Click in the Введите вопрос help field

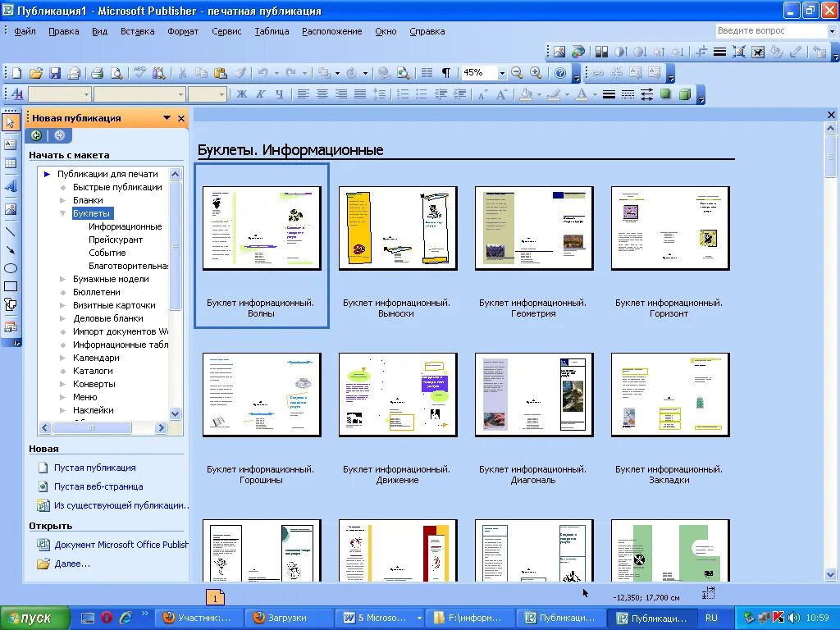pyautogui.click(x=770, y=31)
